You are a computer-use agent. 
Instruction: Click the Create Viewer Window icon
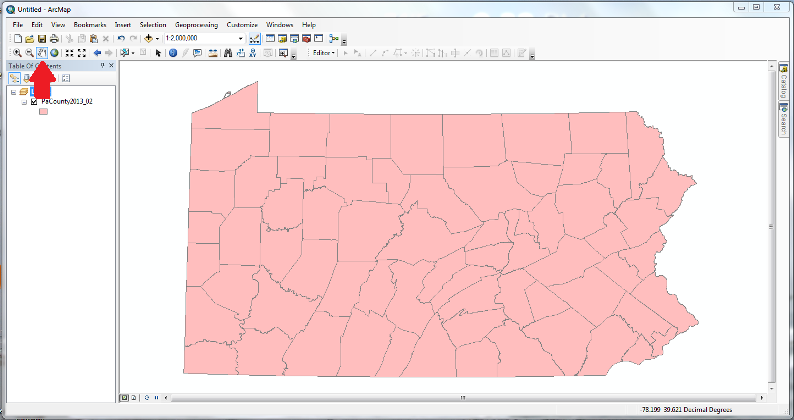tap(283, 53)
